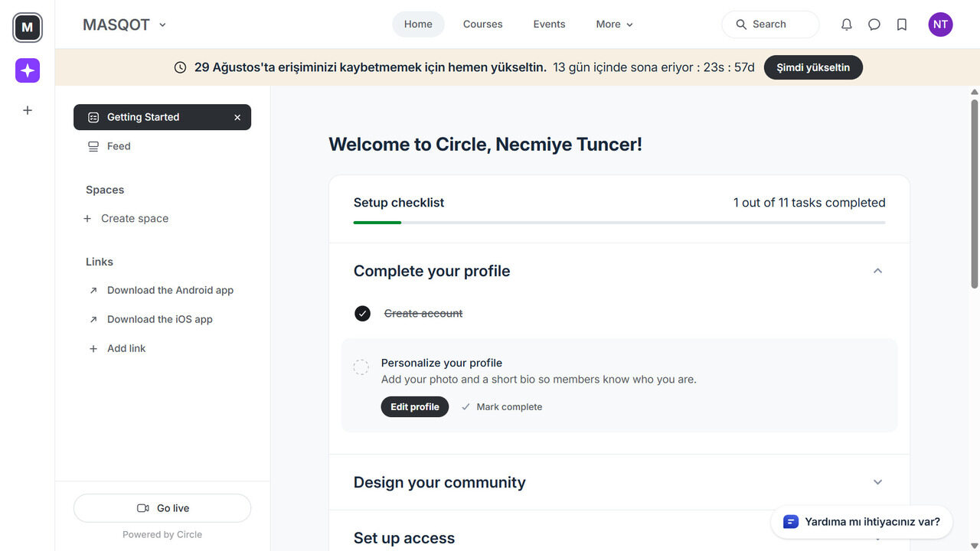980x551 pixels.
Task: Collapse the Complete your profile section
Action: 877,271
